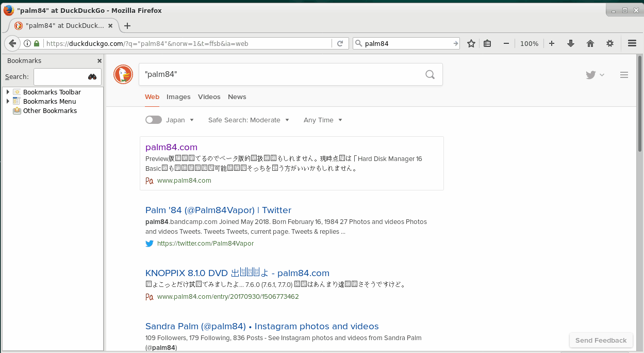Click the Twitter bird icon beside twitter.com/Palm84Vapor
The image size is (644, 353).
pyautogui.click(x=150, y=244)
